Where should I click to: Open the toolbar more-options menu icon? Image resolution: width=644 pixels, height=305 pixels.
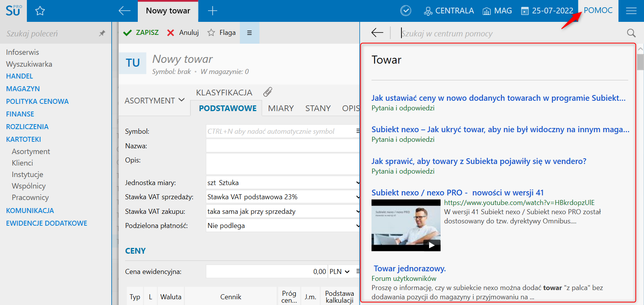coord(249,33)
